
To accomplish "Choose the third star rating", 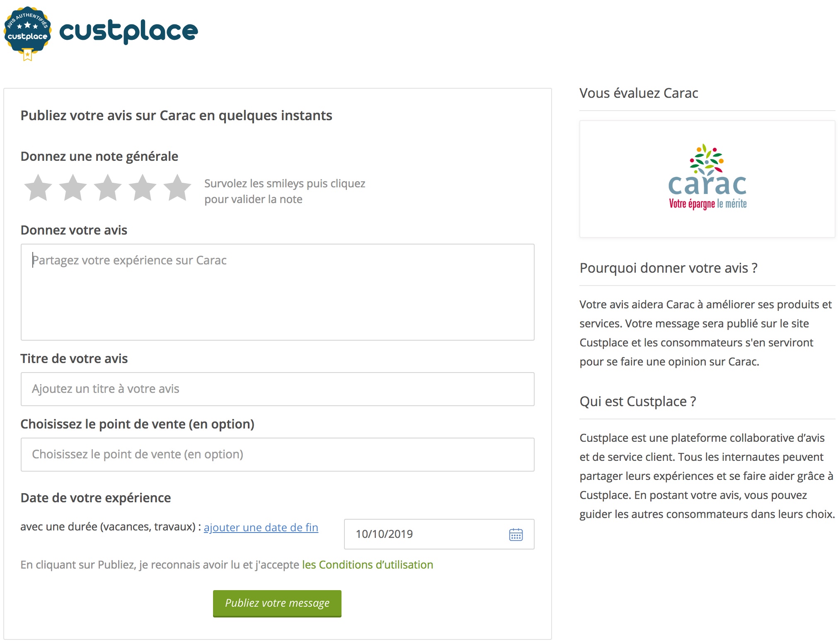I will pyautogui.click(x=108, y=188).
